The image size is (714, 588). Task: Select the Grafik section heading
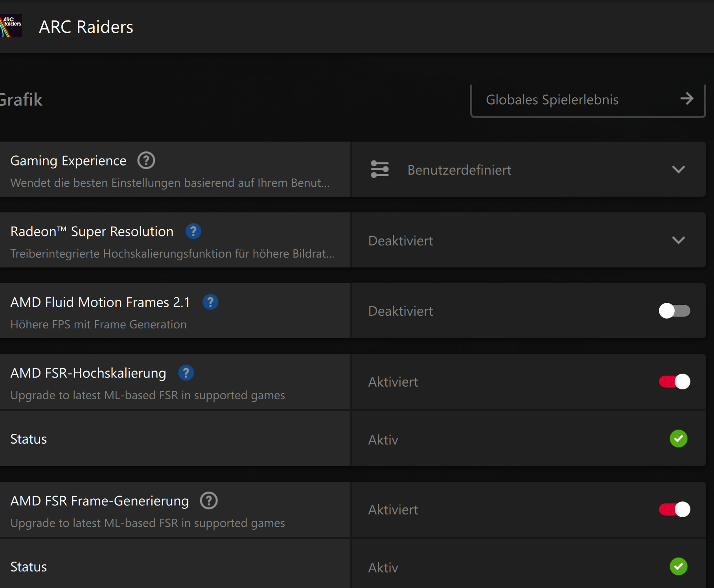pos(21,100)
